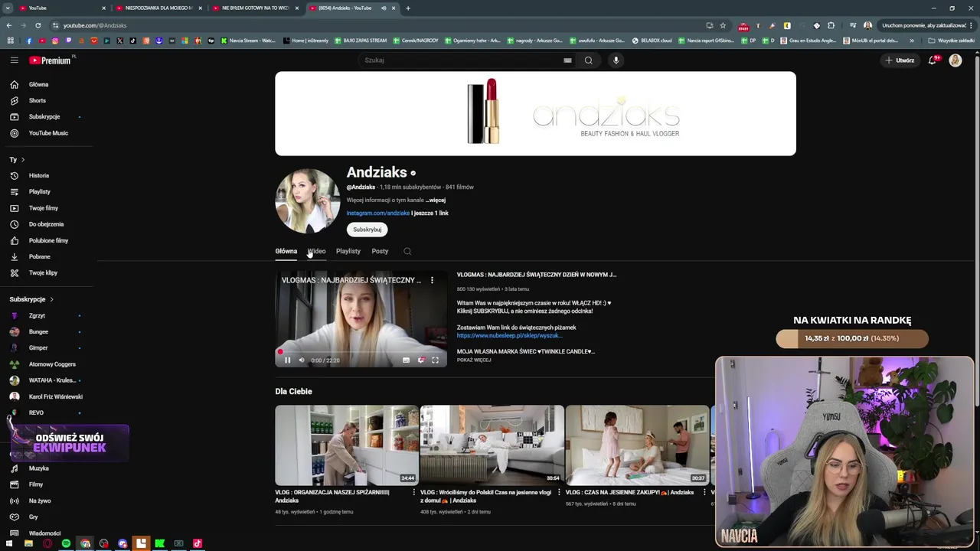980x551 pixels.
Task: Open options for the Wróciliśmy do Polski video
Action: coord(559,492)
